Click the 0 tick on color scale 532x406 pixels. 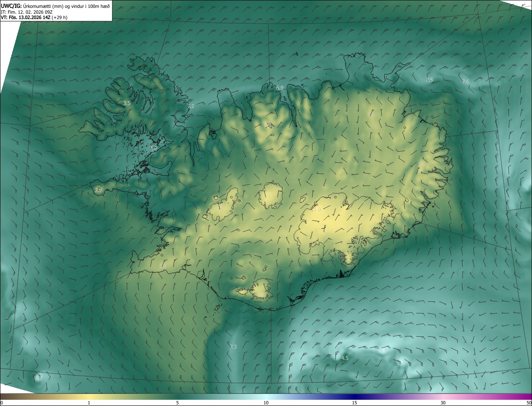pyautogui.click(x=2, y=403)
